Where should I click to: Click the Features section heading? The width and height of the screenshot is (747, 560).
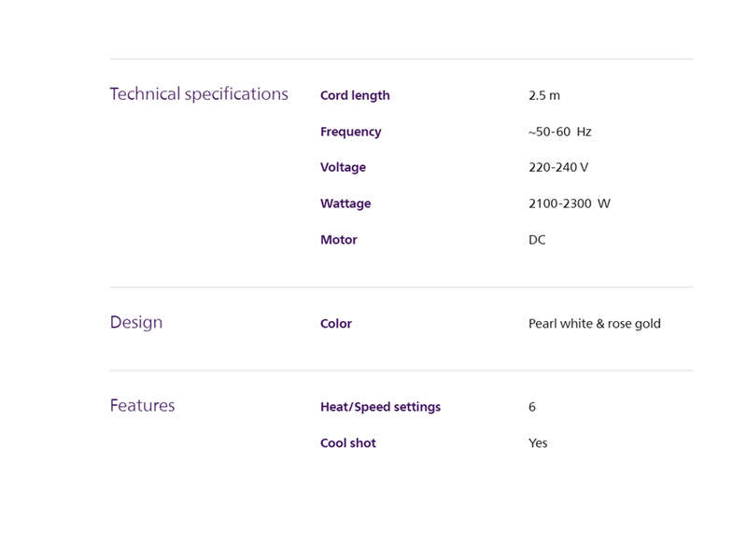pos(142,406)
